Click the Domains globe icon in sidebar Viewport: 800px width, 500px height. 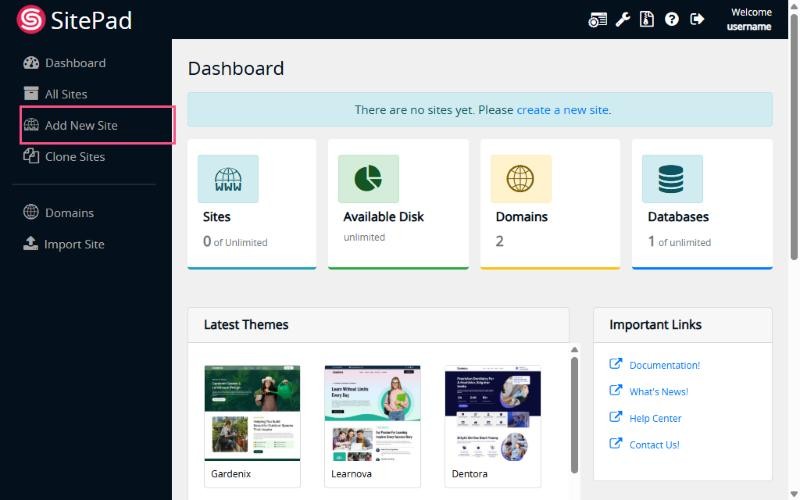[31, 212]
